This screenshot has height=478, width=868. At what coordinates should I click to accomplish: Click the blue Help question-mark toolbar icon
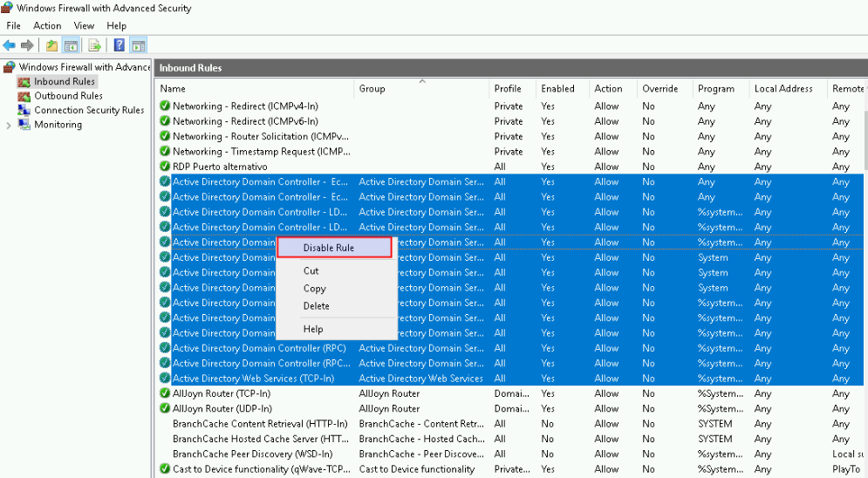[119, 45]
